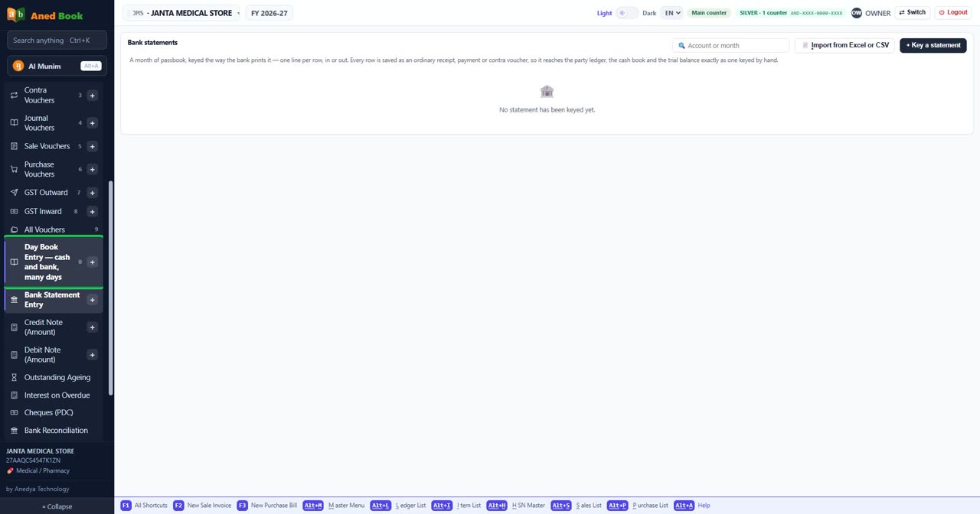Add new Credit Note (Amount) via plus icon

92,327
